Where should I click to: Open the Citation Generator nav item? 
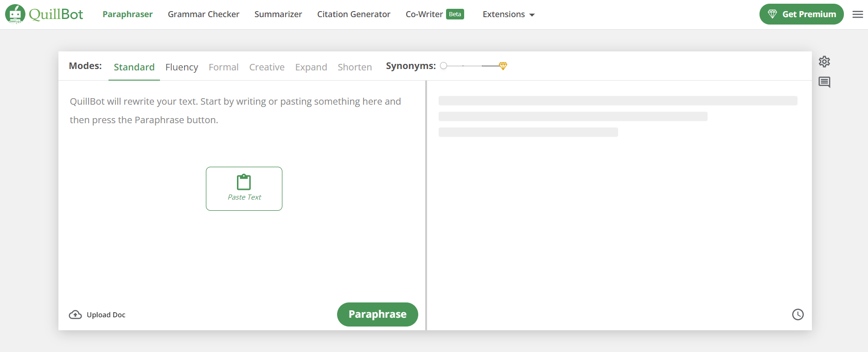pos(354,14)
